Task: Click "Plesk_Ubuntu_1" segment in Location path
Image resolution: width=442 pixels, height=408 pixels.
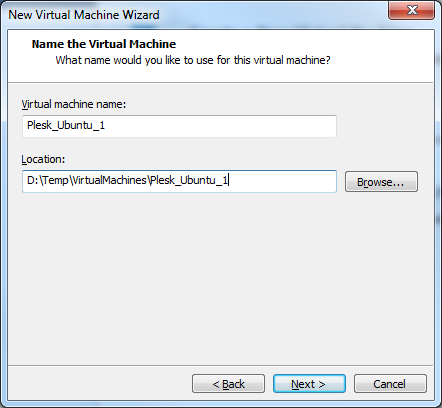Action: click(x=189, y=180)
